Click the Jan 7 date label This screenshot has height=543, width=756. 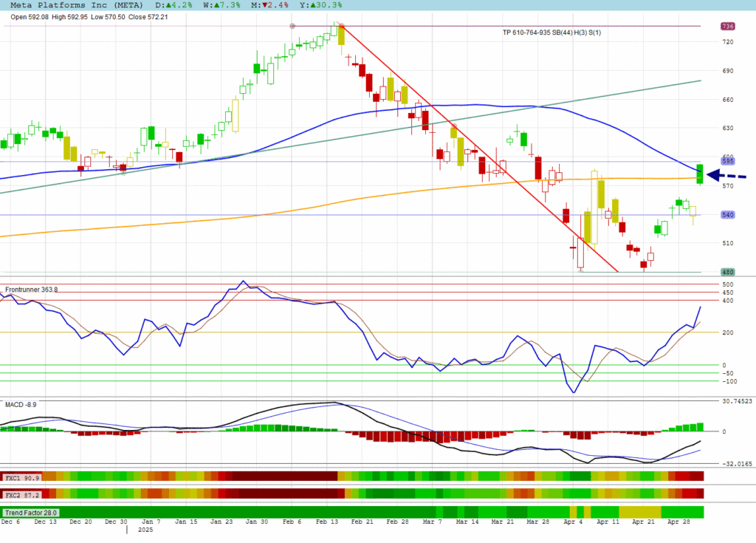tap(151, 522)
